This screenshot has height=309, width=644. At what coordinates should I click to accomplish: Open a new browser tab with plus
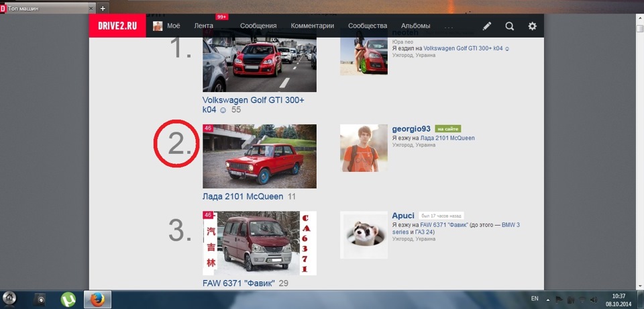(x=103, y=8)
